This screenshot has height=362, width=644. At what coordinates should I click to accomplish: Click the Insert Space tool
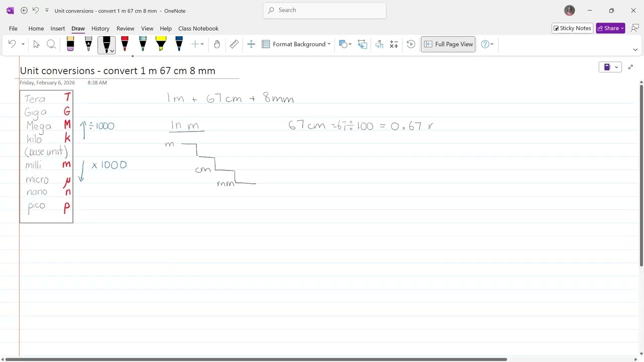(x=251, y=44)
